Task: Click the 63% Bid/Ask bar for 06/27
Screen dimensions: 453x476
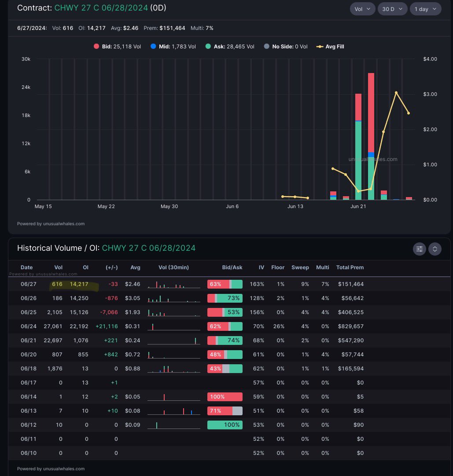Action: [x=225, y=284]
